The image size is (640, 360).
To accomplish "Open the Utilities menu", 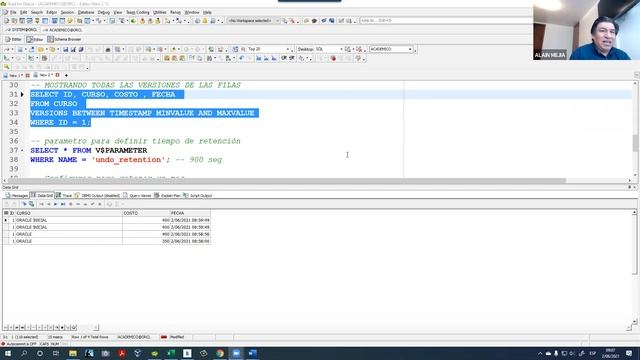I will point(160,12).
